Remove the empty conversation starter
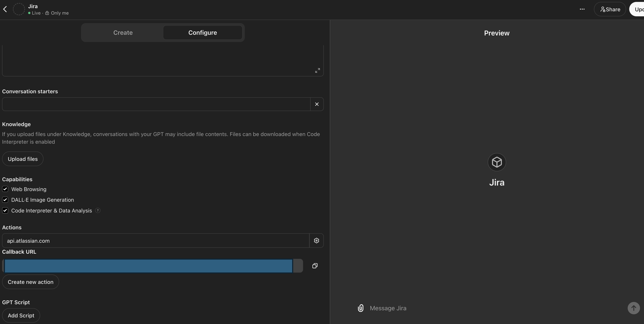Viewport: 644px width, 324px height. [317, 104]
